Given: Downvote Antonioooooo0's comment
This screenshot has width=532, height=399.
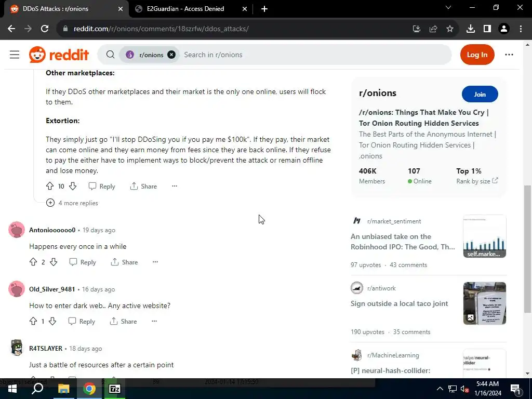Looking at the screenshot, I should pos(54,262).
